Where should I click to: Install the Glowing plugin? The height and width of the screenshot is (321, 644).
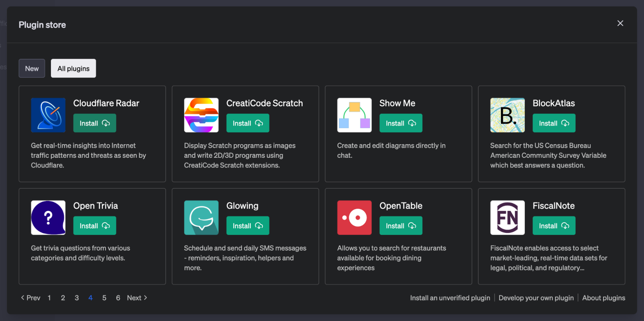tap(248, 226)
